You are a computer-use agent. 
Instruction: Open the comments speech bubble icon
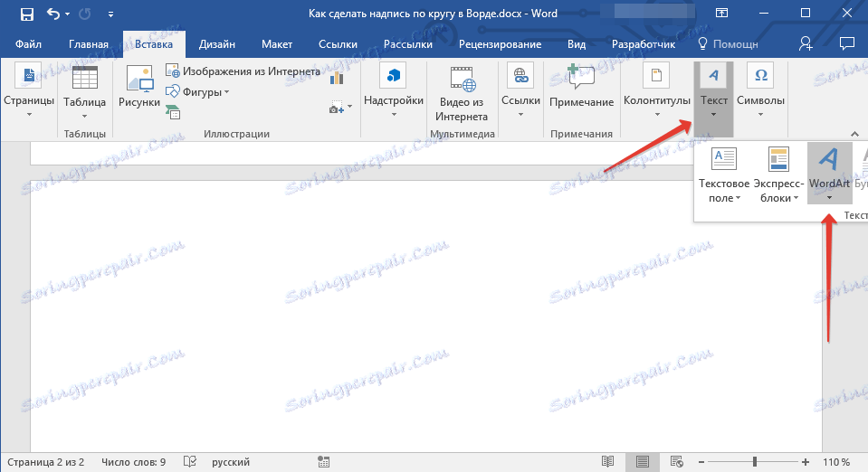click(847, 43)
